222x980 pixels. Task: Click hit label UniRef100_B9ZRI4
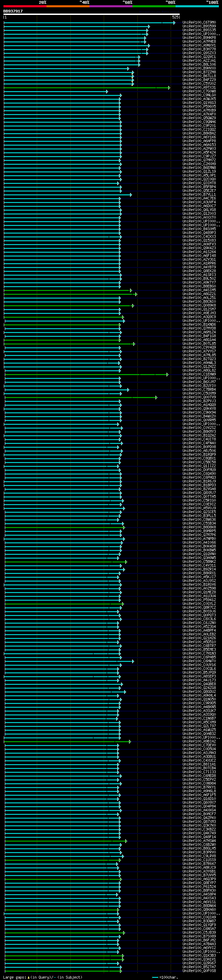199,569
